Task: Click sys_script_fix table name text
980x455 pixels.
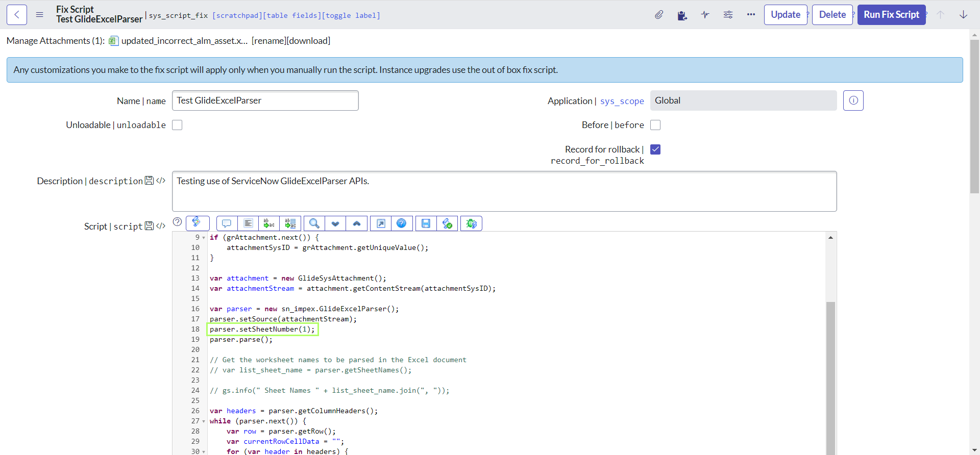Action: 178,15
